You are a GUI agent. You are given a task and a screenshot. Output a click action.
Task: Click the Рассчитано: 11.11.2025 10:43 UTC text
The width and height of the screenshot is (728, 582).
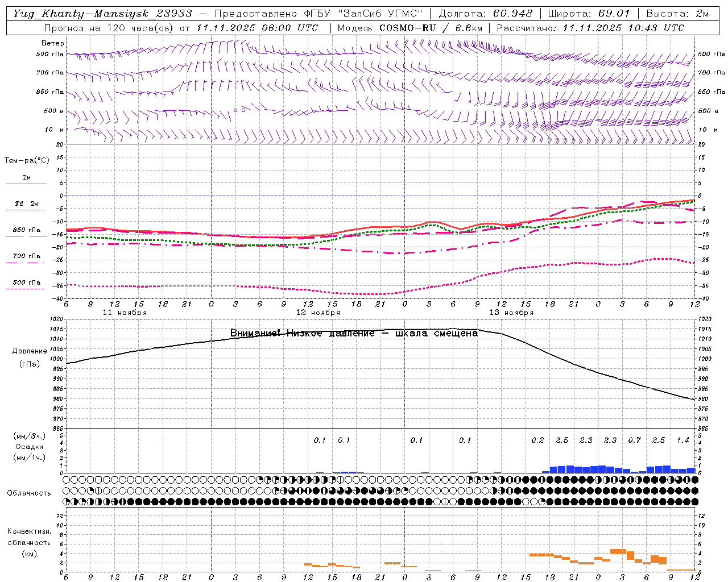590,28
